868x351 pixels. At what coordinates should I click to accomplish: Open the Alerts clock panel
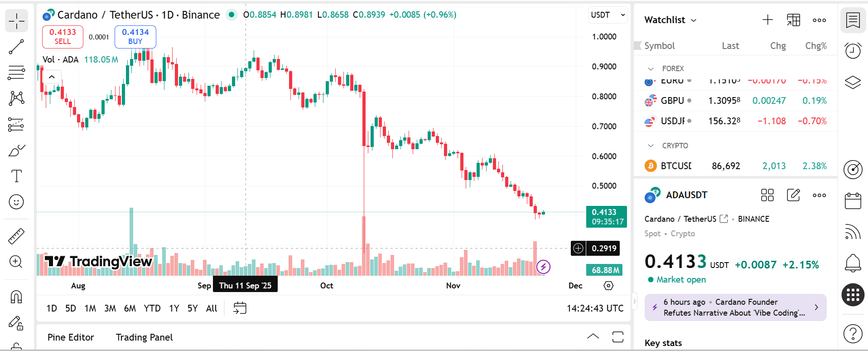853,50
